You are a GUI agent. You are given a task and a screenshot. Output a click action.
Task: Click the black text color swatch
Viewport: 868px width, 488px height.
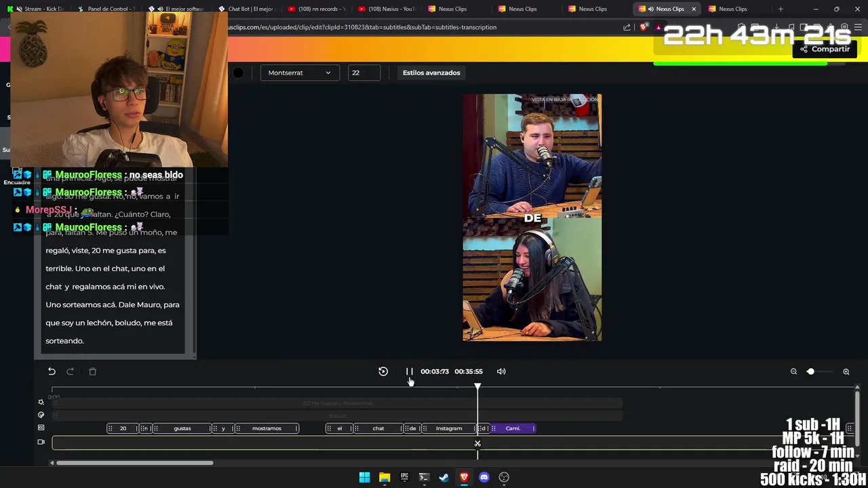coord(238,73)
